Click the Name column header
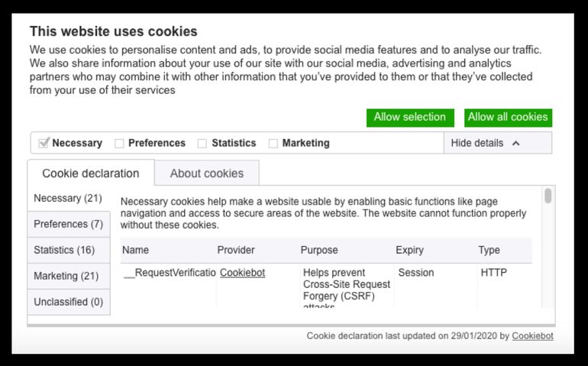The image size is (588, 366). click(x=136, y=251)
